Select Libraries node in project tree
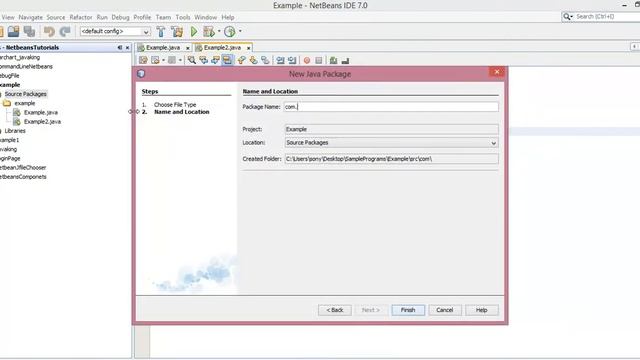 click(15, 131)
